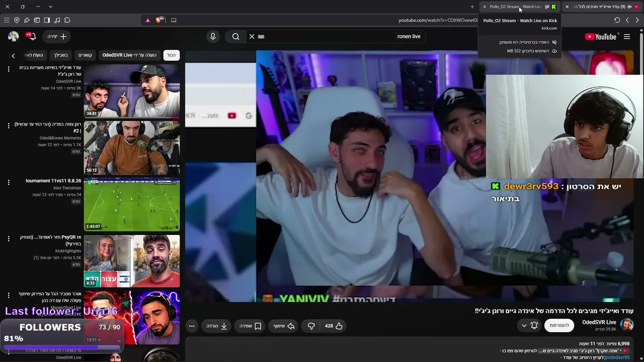Toggle the browser sidebar panel icon

click(x=47, y=20)
